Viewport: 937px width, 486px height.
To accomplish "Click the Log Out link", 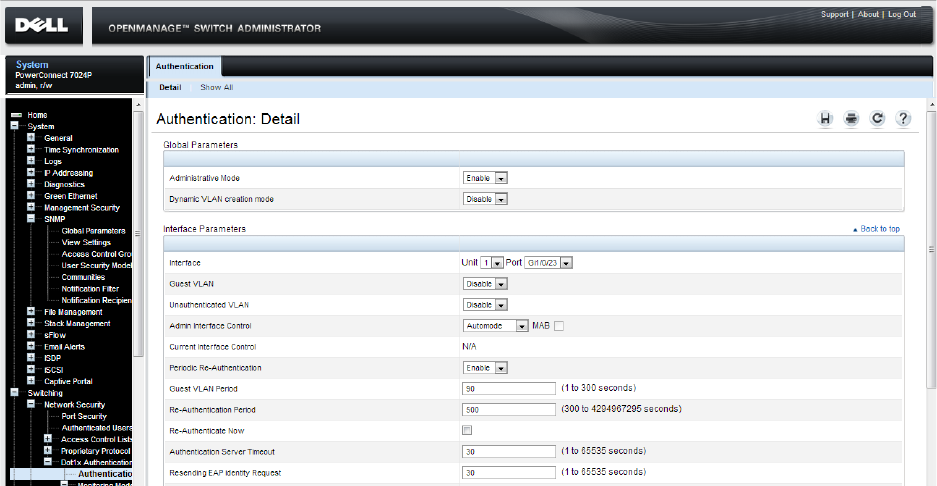I will tap(902, 14).
